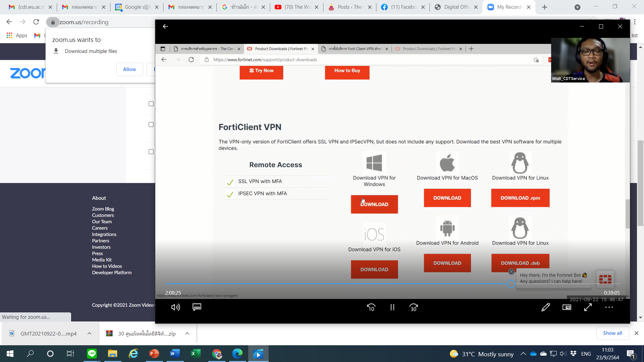The image size is (644, 362).
Task: Pause the video playback
Action: coord(392,307)
